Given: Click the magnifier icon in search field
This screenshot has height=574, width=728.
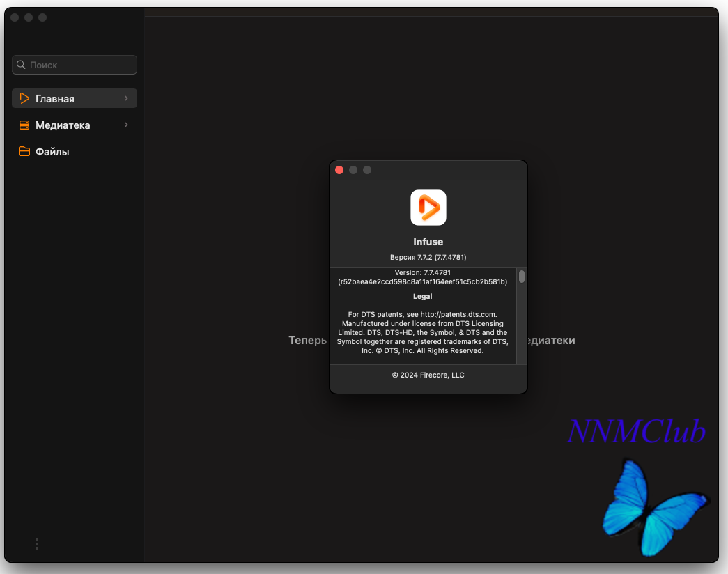Looking at the screenshot, I should (x=21, y=65).
